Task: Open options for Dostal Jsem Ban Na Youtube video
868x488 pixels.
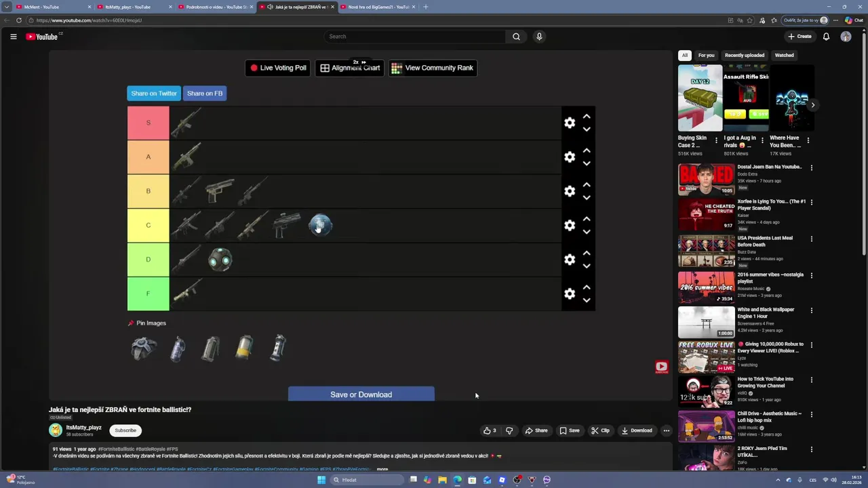Action: click(x=811, y=167)
